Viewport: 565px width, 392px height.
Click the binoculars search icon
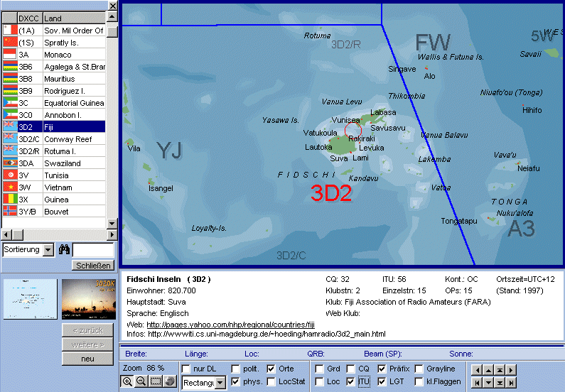[64, 250]
